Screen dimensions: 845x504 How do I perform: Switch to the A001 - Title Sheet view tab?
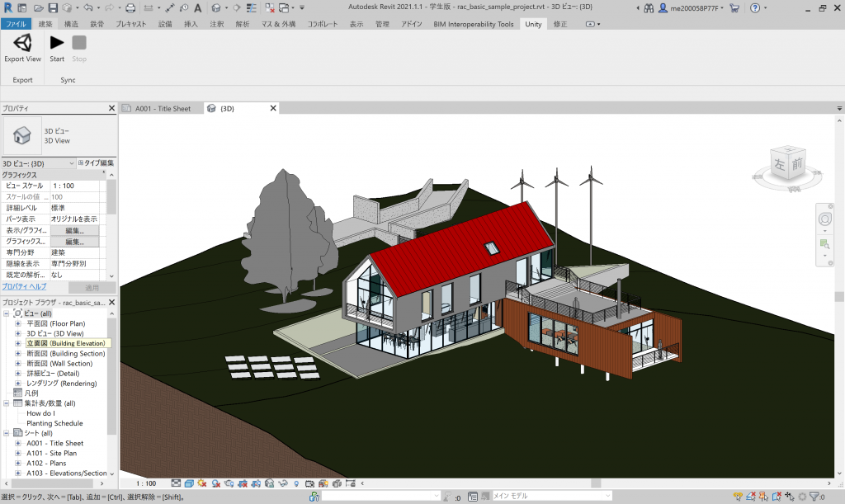pyautogui.click(x=162, y=108)
